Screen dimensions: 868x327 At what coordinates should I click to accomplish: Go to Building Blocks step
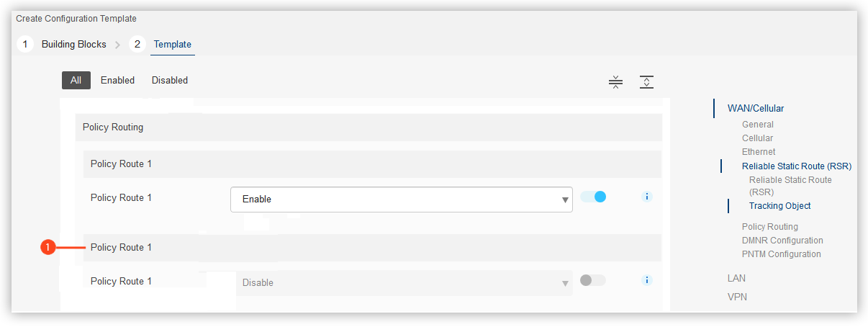click(x=73, y=45)
